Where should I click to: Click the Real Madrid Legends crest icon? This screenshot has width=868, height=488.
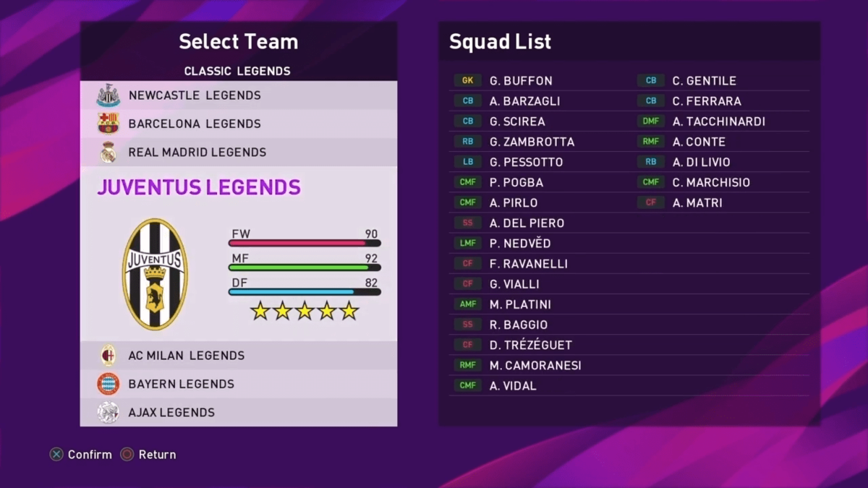[x=109, y=153]
